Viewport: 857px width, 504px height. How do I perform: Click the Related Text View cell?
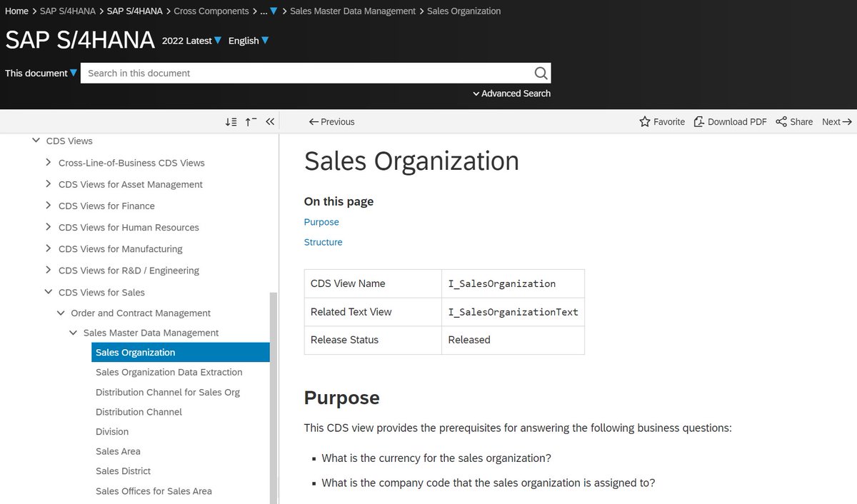373,312
